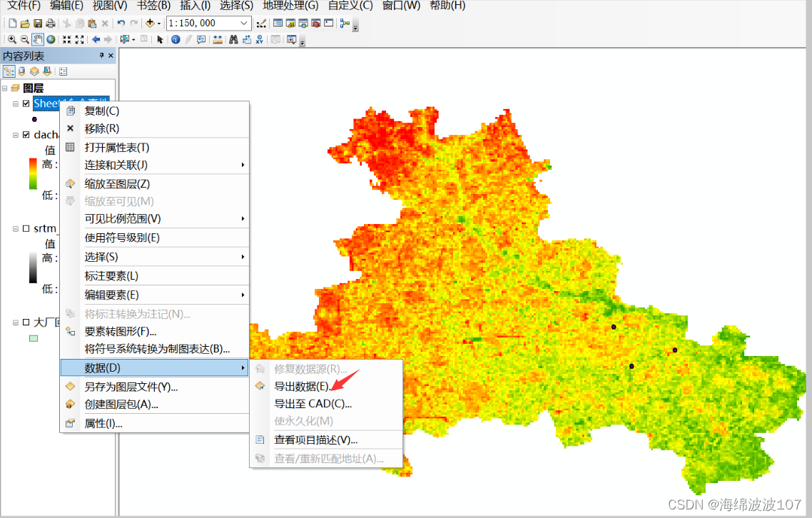This screenshot has height=518, width=812.
Task: Switch to List By Selection
Action: click(47, 71)
